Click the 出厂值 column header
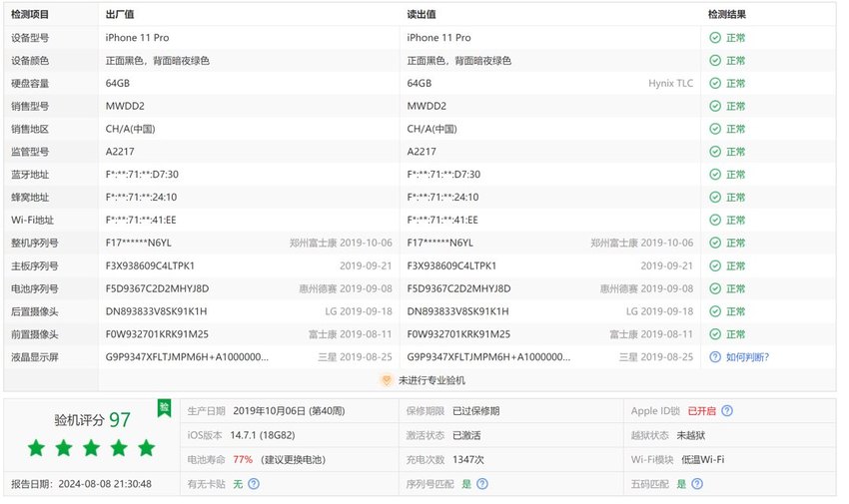 pyautogui.click(x=120, y=15)
